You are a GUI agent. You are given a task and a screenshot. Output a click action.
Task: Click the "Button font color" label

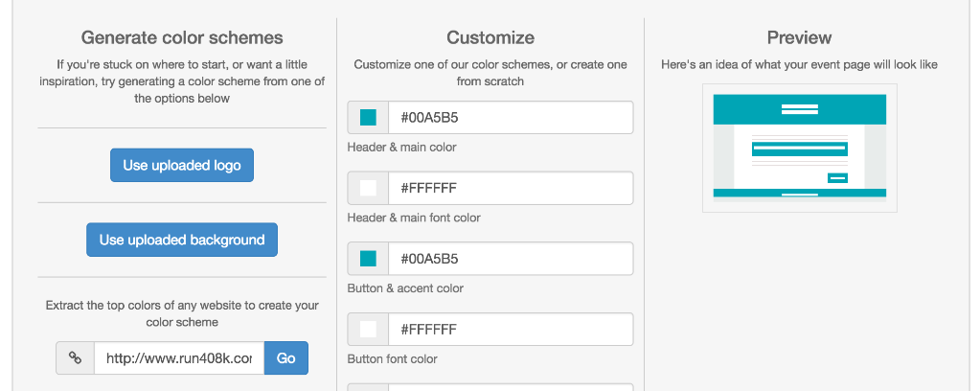(392, 359)
